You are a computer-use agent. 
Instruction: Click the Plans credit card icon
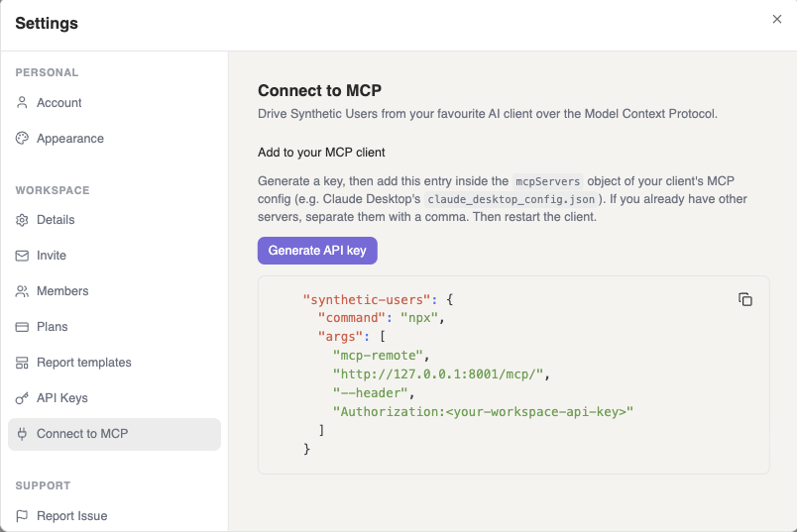(22, 327)
